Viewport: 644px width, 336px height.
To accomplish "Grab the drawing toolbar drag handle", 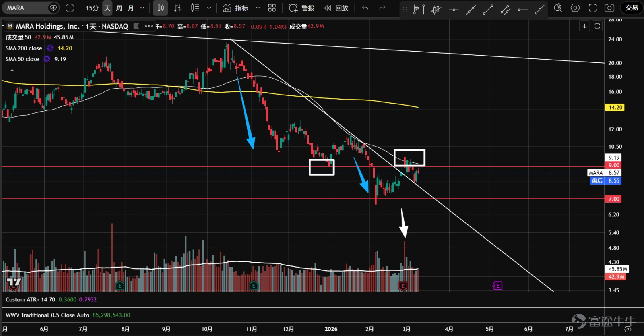I will click(x=405, y=9).
